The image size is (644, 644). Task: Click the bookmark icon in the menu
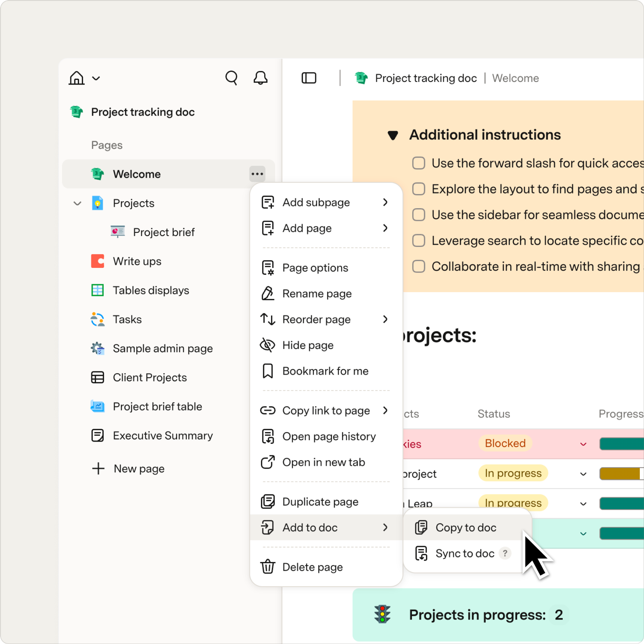point(267,371)
